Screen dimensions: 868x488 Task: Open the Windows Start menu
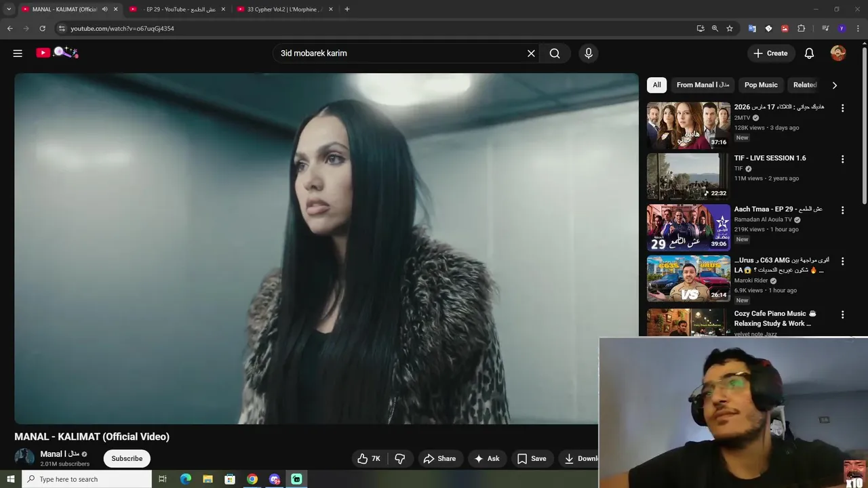(x=10, y=479)
